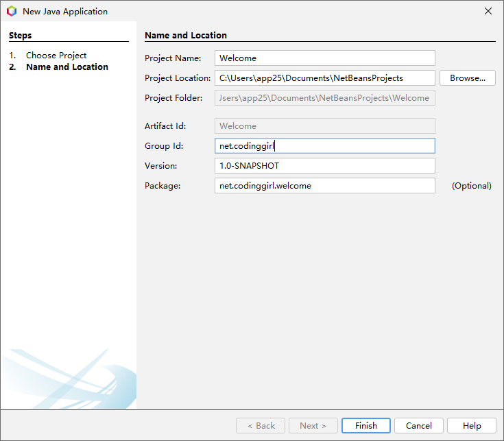The height and width of the screenshot is (441, 504).
Task: Cancel the new project wizard
Action: (x=418, y=426)
